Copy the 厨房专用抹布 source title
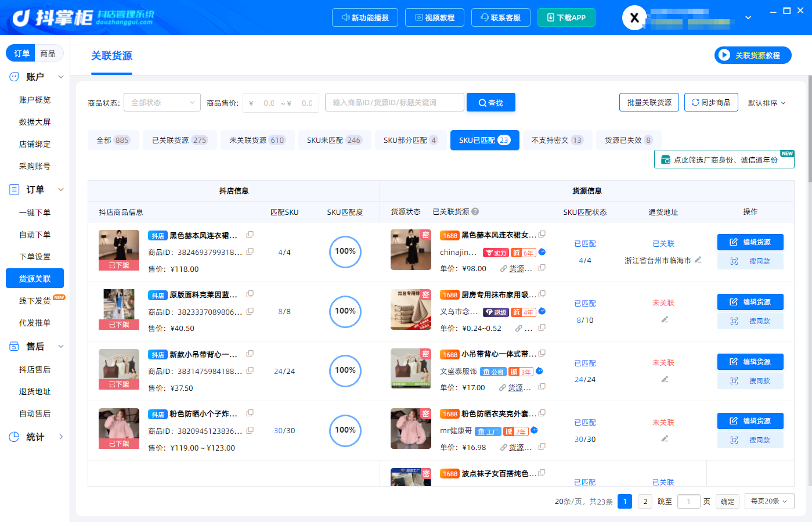Screen dimensions: 812x522 click(x=542, y=294)
